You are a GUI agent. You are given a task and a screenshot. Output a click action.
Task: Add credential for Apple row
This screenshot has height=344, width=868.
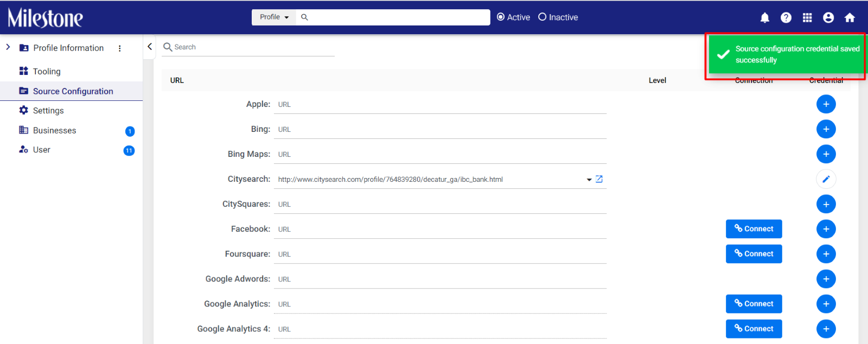point(826,104)
